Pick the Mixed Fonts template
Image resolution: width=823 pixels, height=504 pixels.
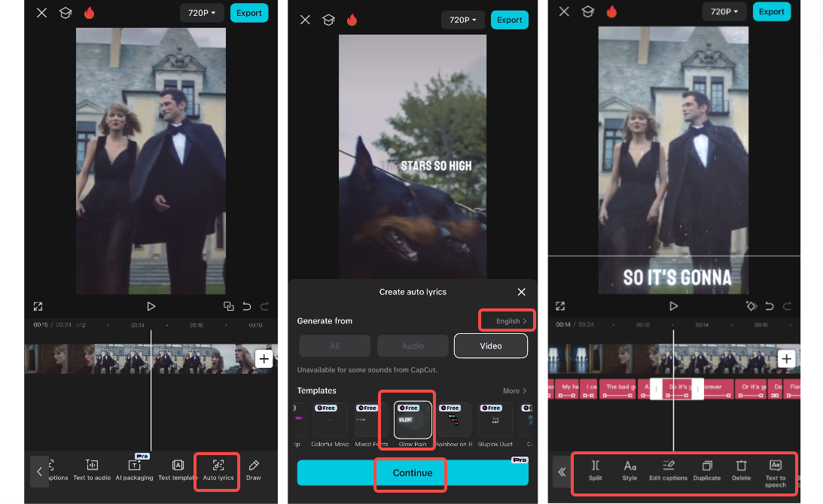[x=372, y=424]
